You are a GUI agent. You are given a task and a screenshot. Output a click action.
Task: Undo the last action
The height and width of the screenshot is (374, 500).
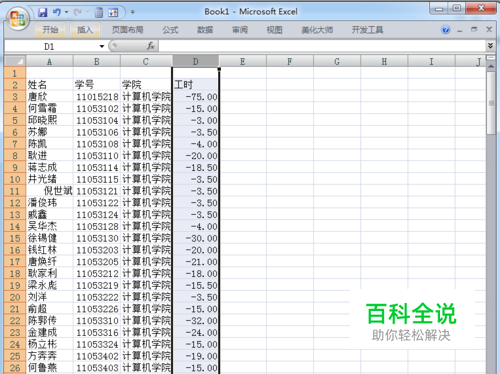pyautogui.click(x=57, y=12)
